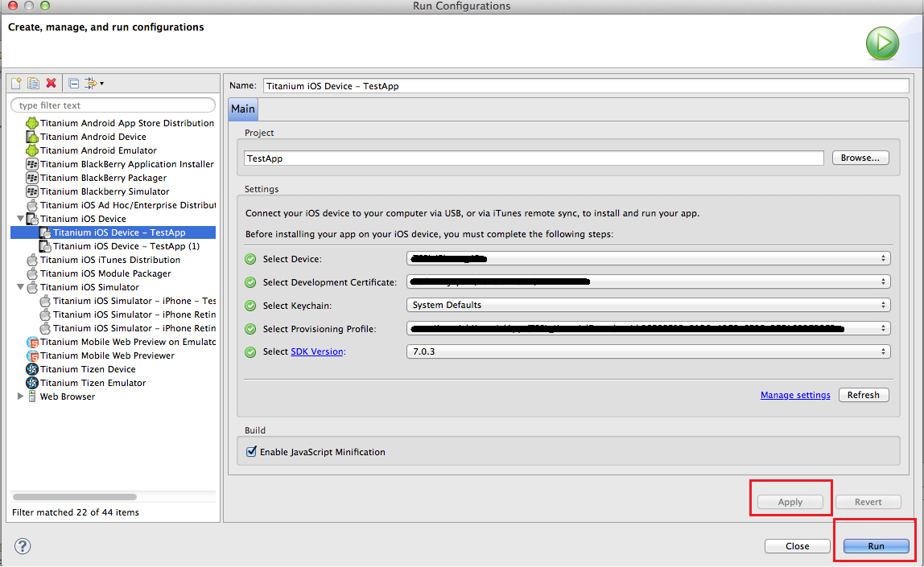This screenshot has width=924, height=567.
Task: Select Titanium iOS Simulator – iPhone – Tes configuration
Action: click(x=134, y=301)
